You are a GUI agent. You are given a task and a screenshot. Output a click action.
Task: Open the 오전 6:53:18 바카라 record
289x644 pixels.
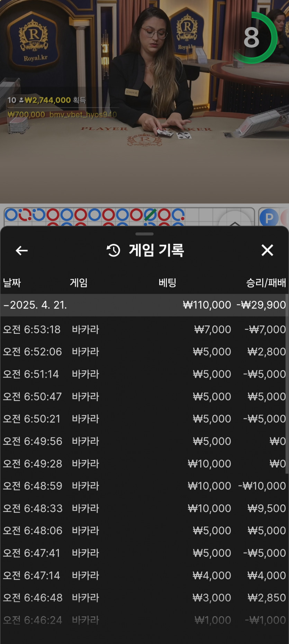click(x=144, y=330)
